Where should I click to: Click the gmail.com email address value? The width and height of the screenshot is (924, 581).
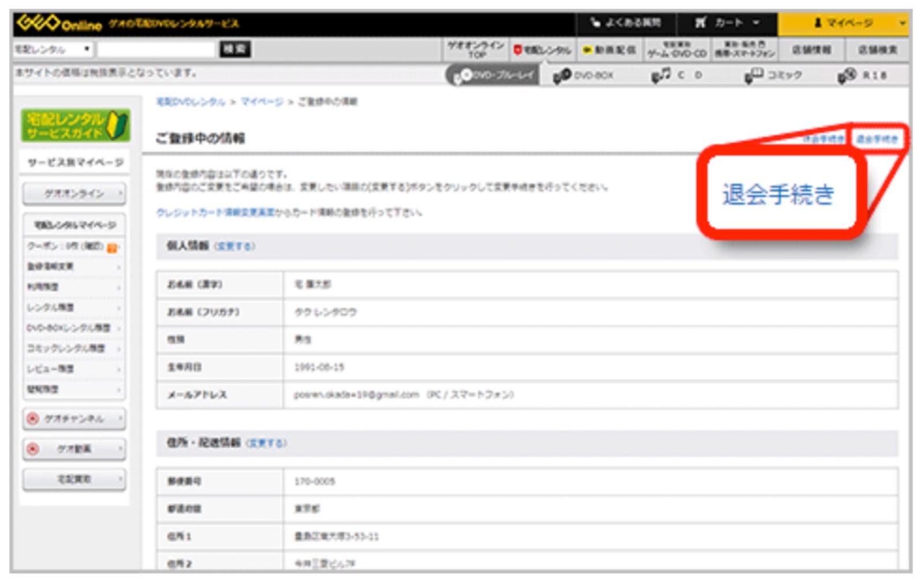click(356, 395)
